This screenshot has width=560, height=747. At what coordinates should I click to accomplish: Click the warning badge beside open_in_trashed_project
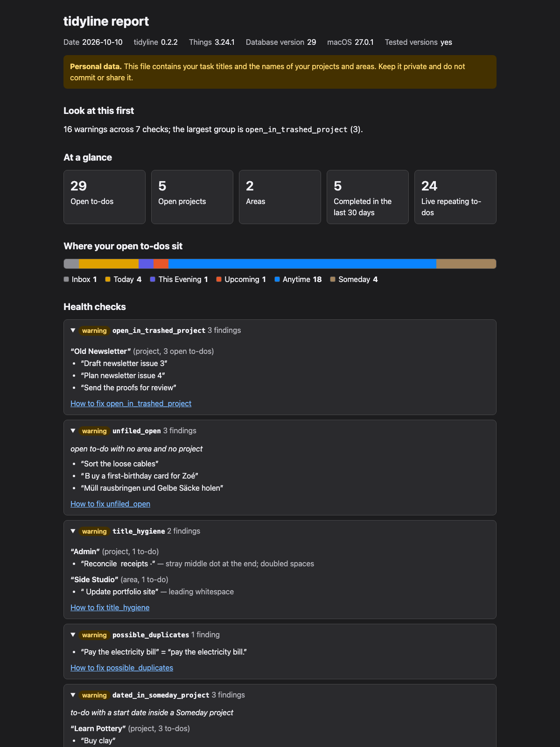94,331
